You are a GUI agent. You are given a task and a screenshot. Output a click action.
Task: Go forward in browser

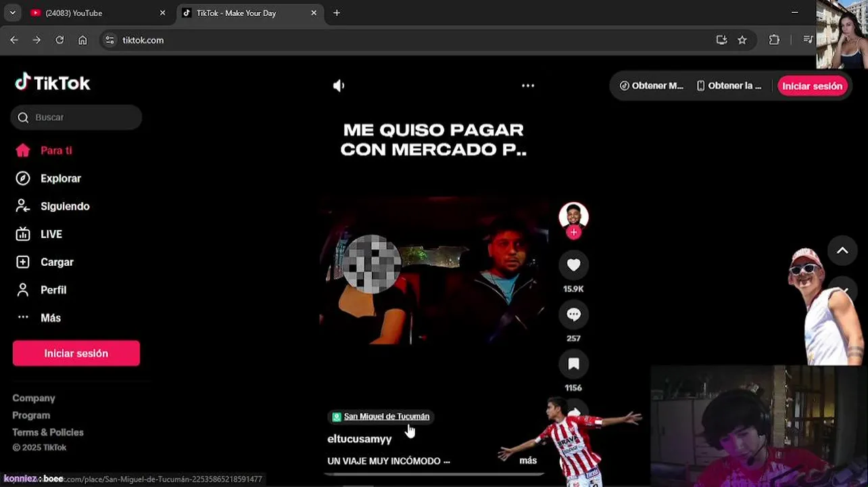pos(37,40)
